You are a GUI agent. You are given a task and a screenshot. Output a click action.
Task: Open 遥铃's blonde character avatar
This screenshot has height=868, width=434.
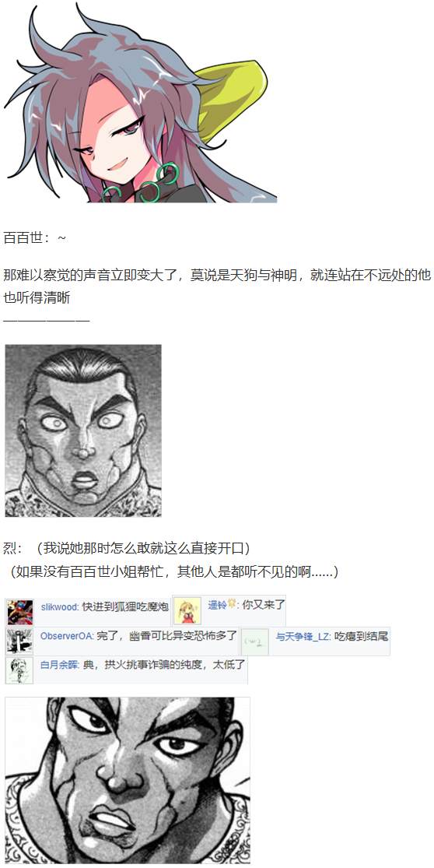[x=187, y=610]
